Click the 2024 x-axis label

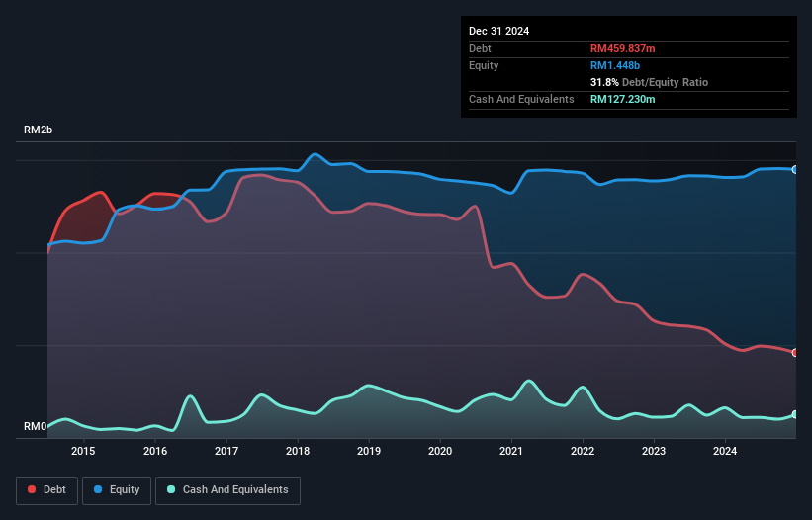725,451
